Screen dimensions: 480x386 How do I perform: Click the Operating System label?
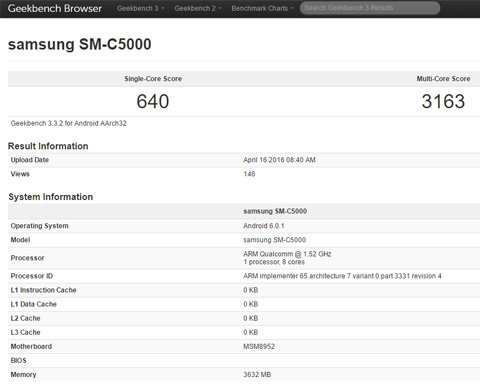click(39, 226)
